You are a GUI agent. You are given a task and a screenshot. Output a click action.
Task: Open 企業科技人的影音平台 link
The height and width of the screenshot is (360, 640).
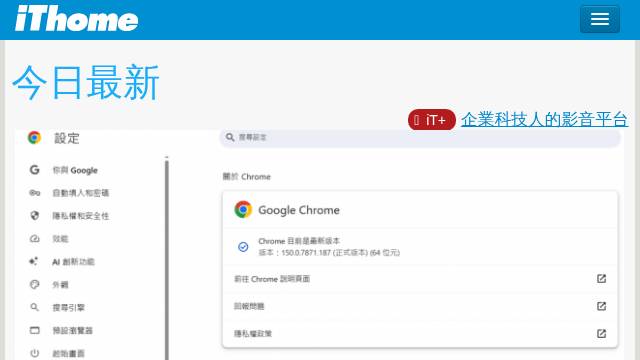tap(544, 120)
